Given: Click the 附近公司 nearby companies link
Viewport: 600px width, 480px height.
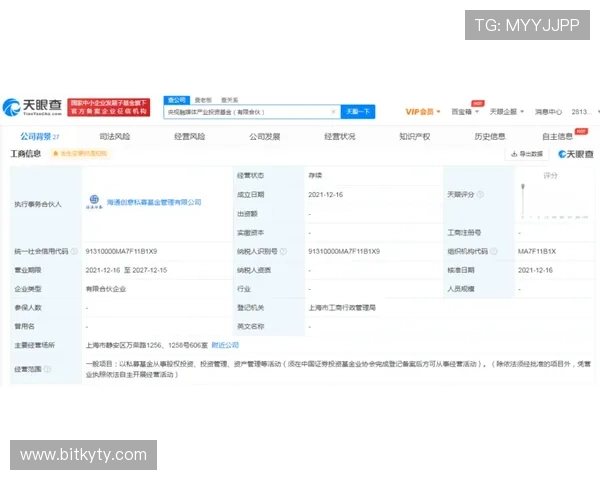Looking at the screenshot, I should click(x=225, y=345).
